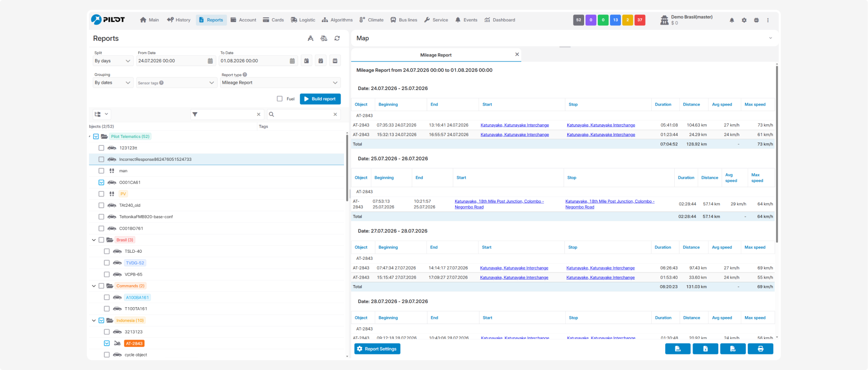Collapse the Brasil (3) folder
This screenshot has height=370, width=868.
click(94, 240)
